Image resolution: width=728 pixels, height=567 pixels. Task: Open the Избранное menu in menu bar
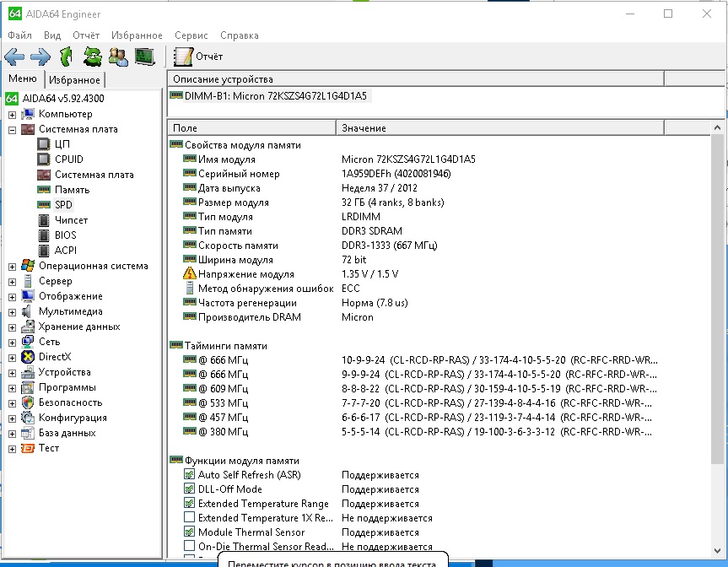point(137,35)
